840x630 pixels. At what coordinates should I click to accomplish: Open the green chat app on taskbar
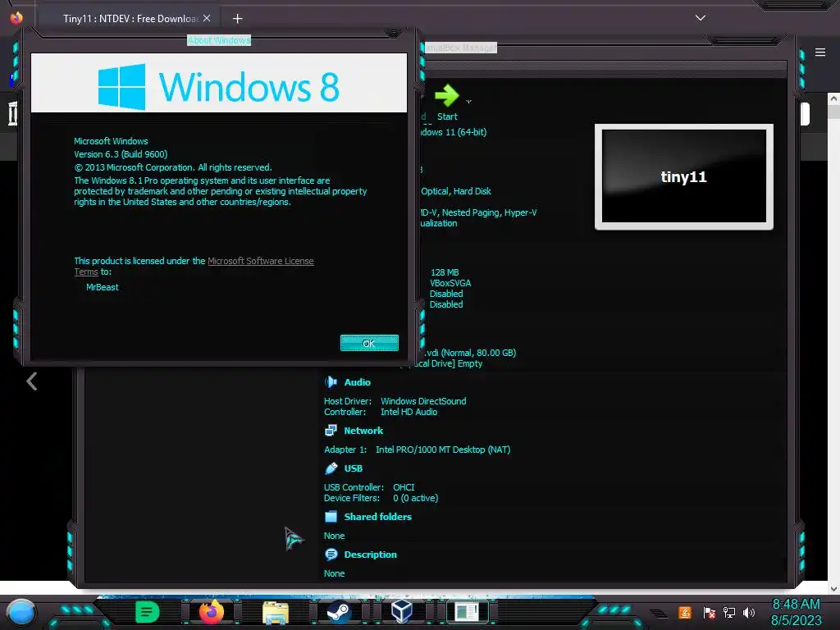pyautogui.click(x=147, y=612)
